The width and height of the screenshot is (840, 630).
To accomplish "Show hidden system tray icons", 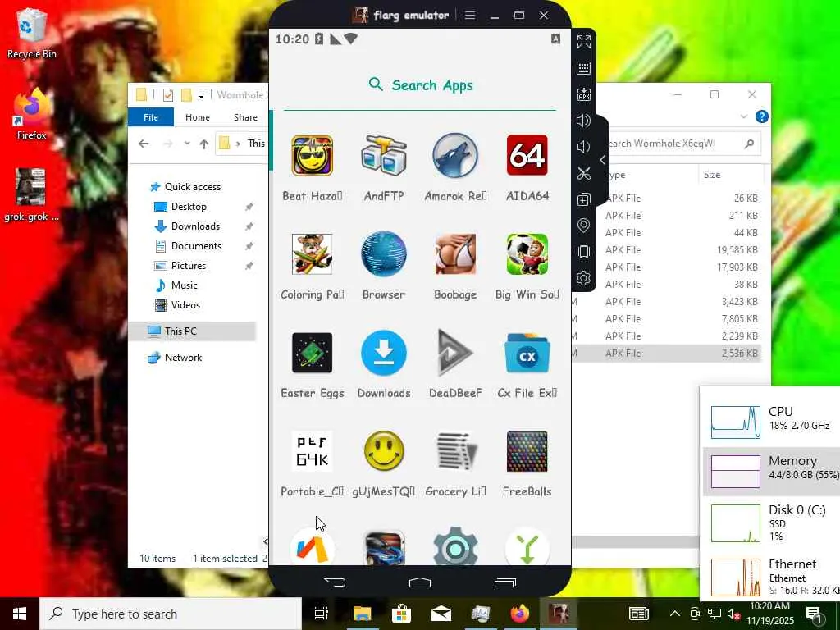I will click(675, 614).
